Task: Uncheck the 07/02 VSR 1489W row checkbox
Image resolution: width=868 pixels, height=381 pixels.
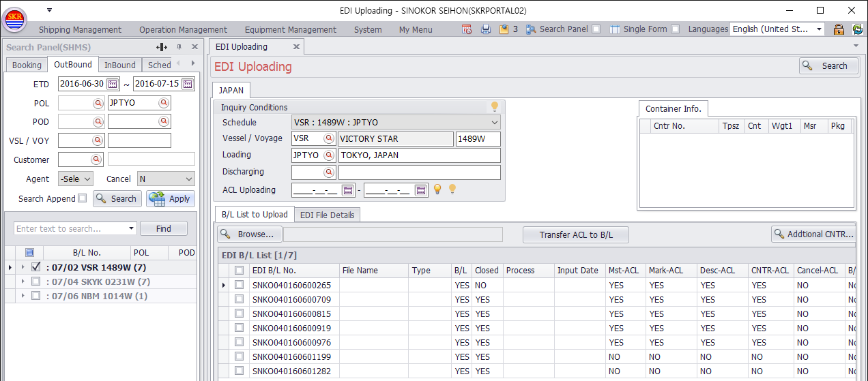Action: click(x=36, y=267)
